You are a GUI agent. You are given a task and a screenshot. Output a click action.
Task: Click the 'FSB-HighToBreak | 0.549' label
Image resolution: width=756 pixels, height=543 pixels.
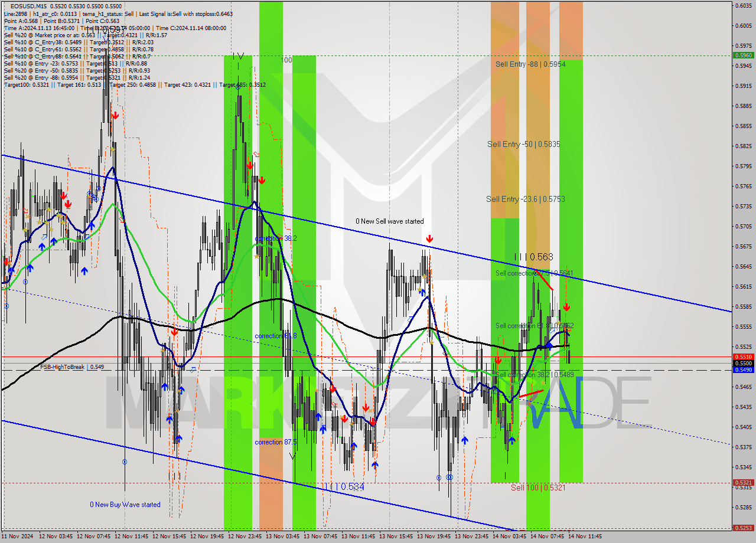tap(72, 367)
